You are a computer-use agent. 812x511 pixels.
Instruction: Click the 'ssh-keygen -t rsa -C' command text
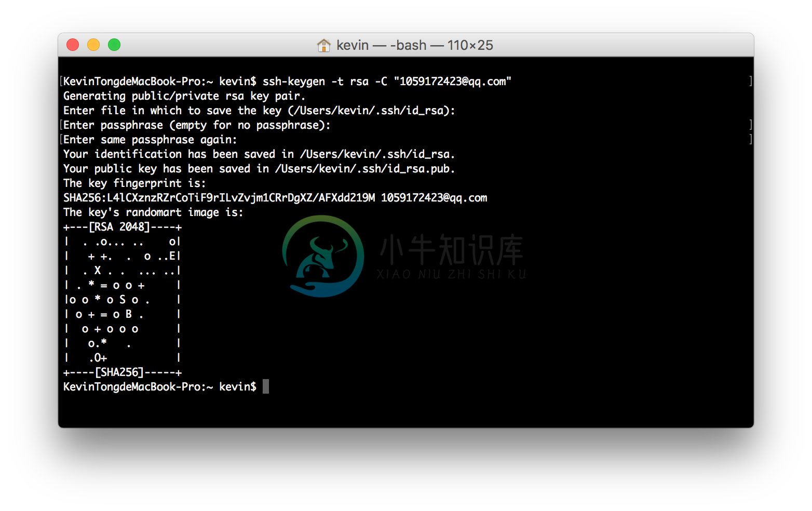coord(325,82)
